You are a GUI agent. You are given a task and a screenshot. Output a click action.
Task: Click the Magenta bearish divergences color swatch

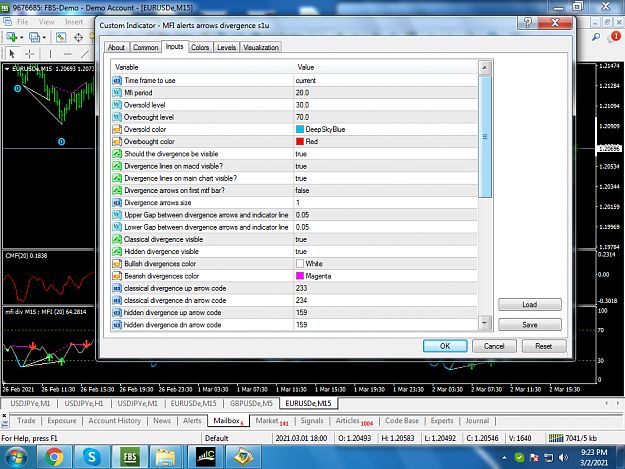300,276
